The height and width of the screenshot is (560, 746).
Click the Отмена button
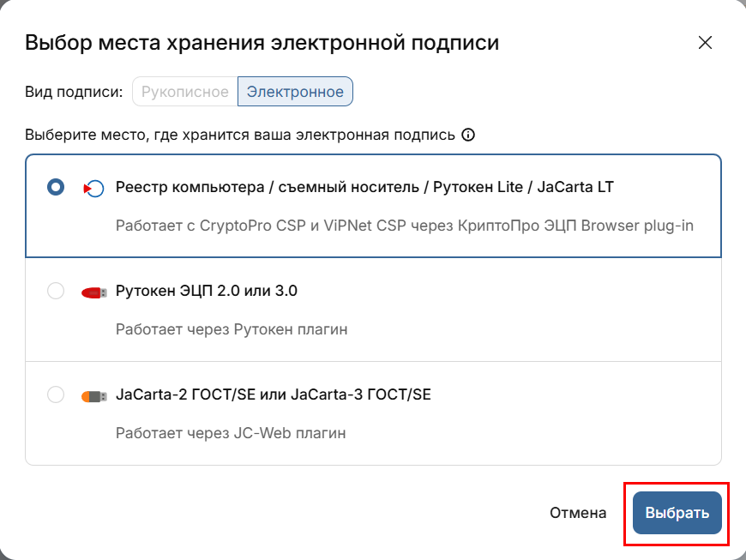578,513
